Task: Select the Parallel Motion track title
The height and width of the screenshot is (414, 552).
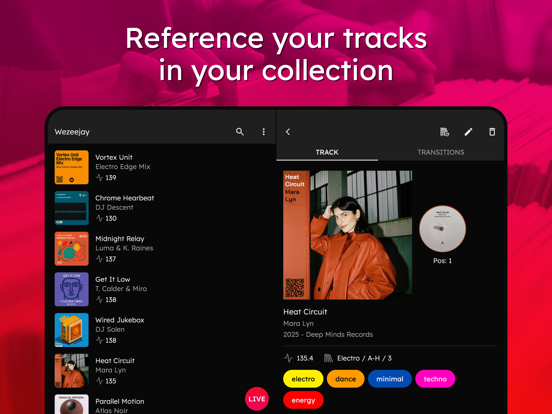Action: 120,401
